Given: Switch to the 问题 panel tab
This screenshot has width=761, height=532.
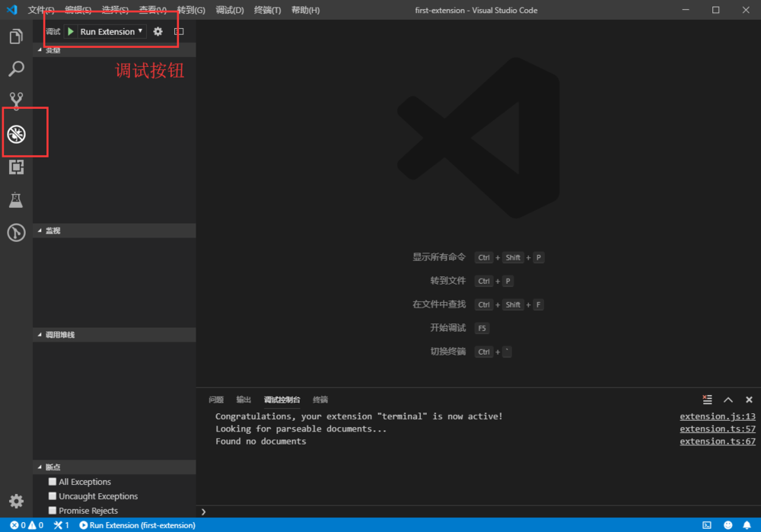Looking at the screenshot, I should pyautogui.click(x=216, y=400).
